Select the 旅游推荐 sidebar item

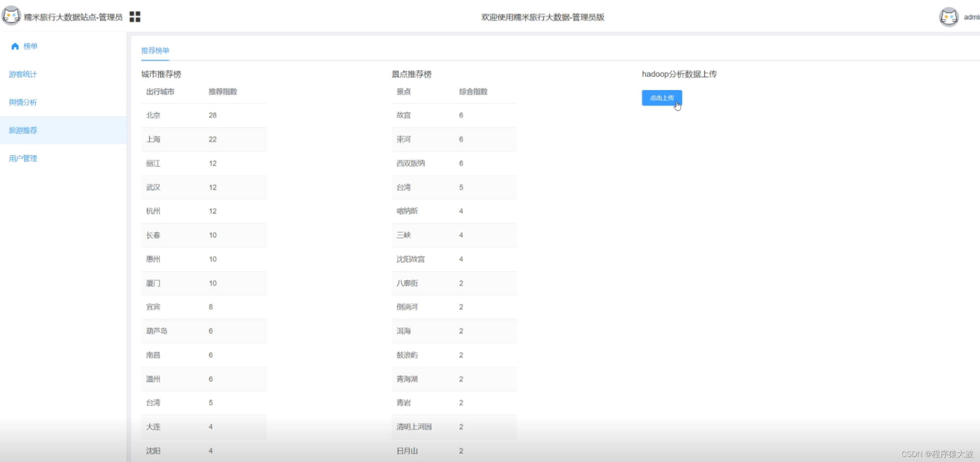(23, 130)
